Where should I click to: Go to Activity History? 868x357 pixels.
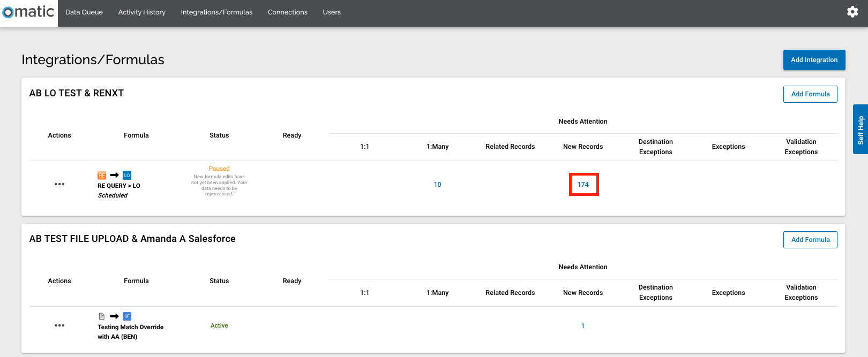point(142,12)
